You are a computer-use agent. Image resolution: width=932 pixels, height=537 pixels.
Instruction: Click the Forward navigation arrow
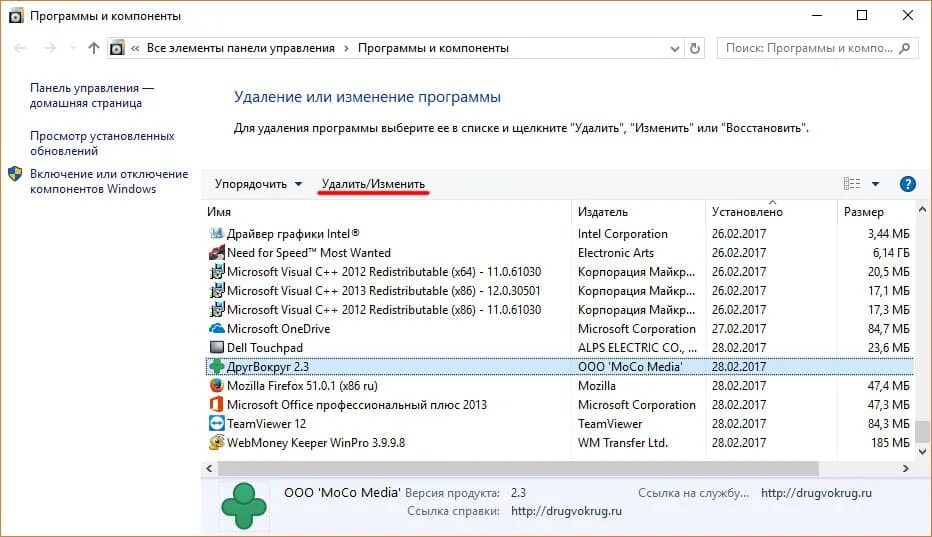tap(50, 48)
